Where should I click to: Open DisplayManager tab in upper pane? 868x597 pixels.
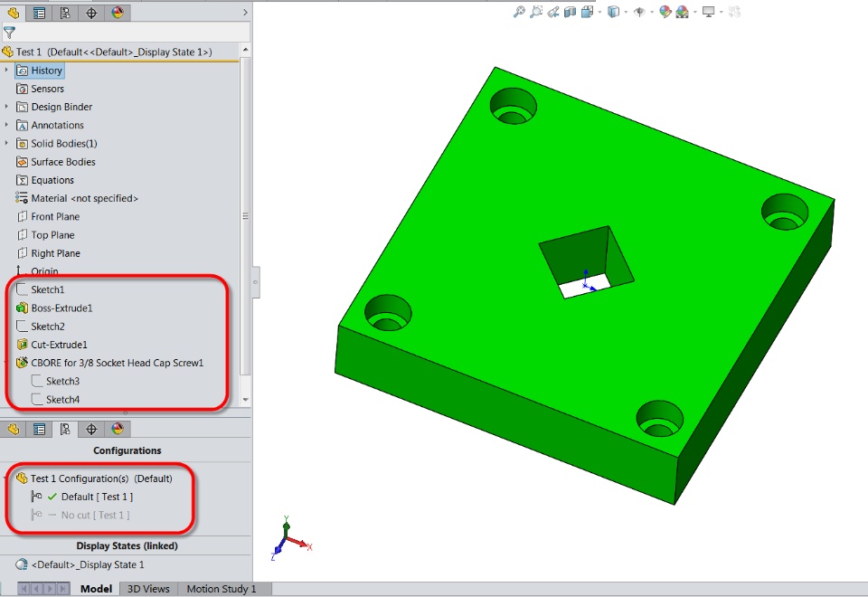(118, 13)
